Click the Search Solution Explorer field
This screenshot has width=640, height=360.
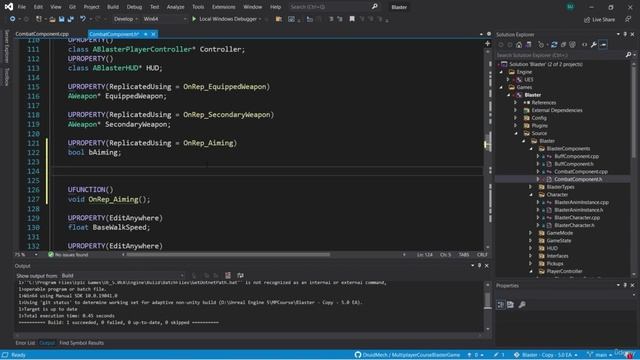(x=560, y=55)
